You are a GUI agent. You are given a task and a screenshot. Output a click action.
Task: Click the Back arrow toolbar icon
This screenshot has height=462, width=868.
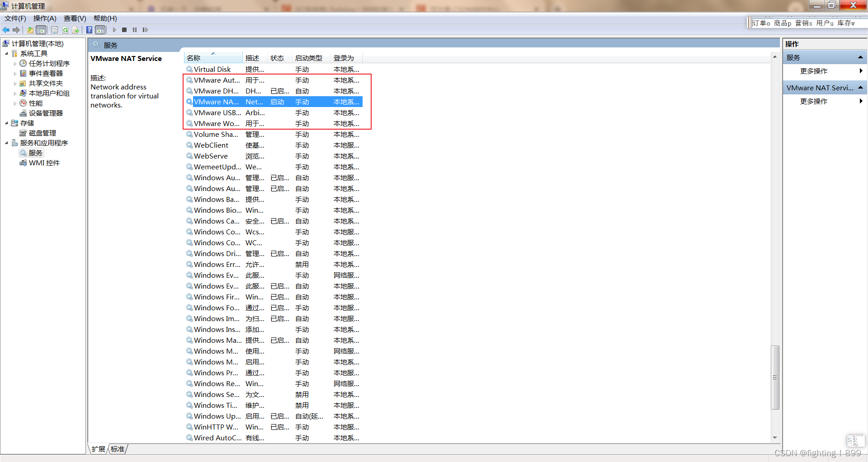pos(6,30)
